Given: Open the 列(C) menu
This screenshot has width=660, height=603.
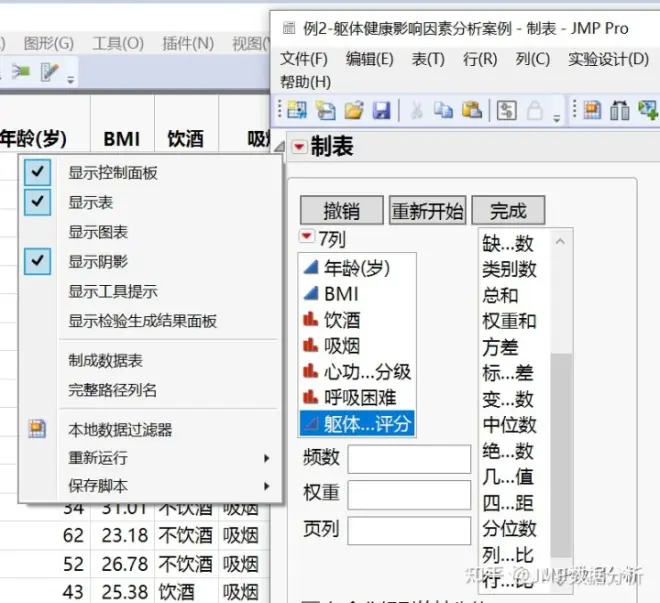Looking at the screenshot, I should point(532,59).
